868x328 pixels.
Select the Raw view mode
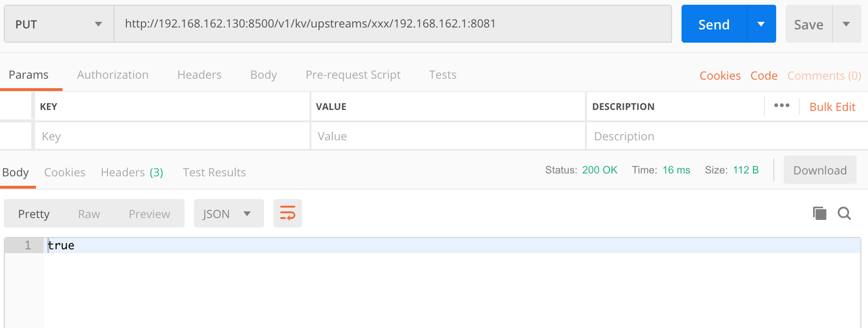pyautogui.click(x=89, y=214)
